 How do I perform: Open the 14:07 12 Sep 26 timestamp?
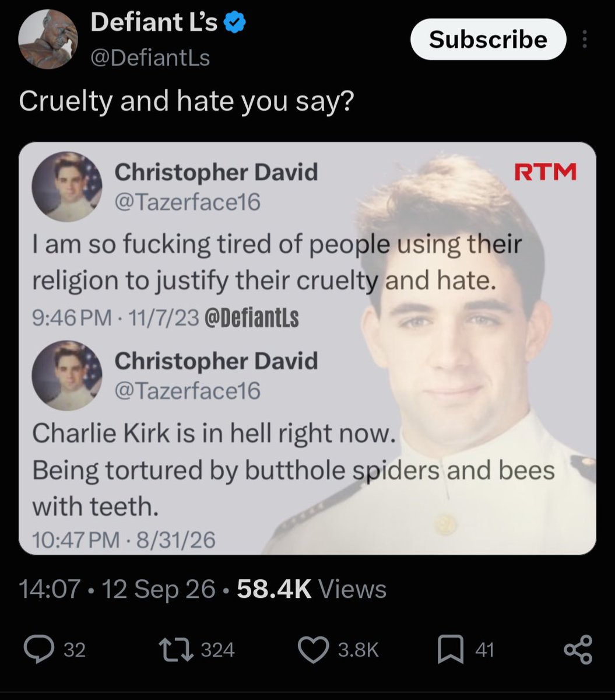coord(117,589)
